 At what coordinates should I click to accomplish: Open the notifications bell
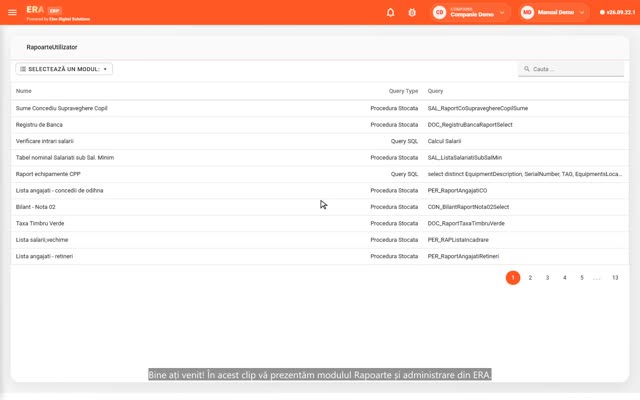coord(391,12)
